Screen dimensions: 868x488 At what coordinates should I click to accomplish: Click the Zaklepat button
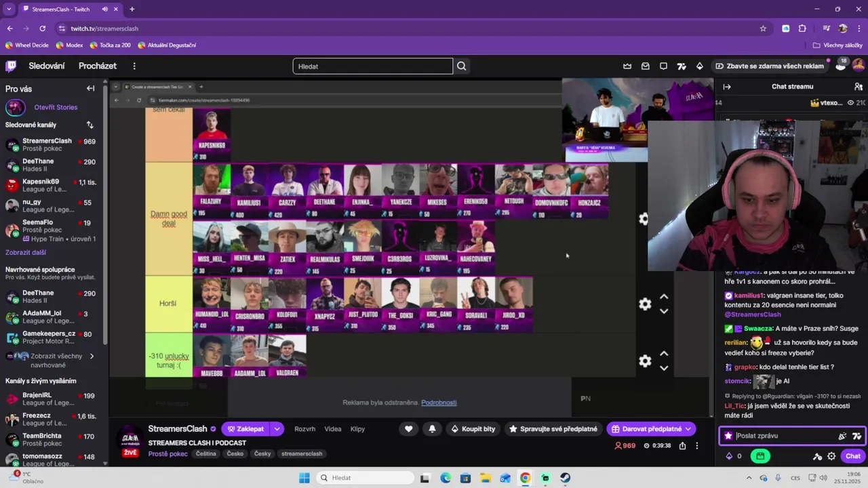pyautogui.click(x=246, y=429)
